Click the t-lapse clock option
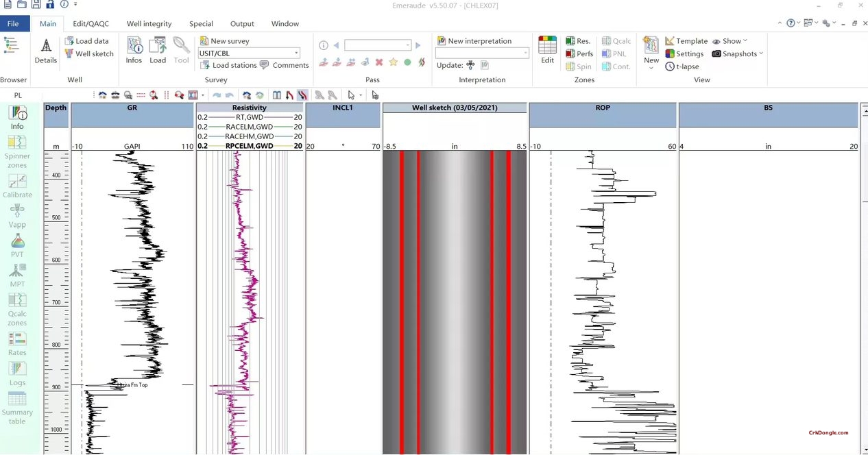The height and width of the screenshot is (455, 868). pos(682,66)
